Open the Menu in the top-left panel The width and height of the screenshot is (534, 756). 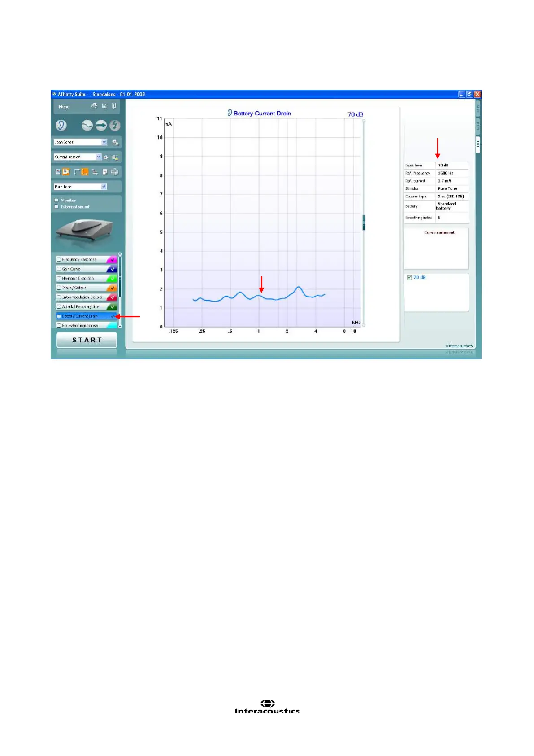64,107
